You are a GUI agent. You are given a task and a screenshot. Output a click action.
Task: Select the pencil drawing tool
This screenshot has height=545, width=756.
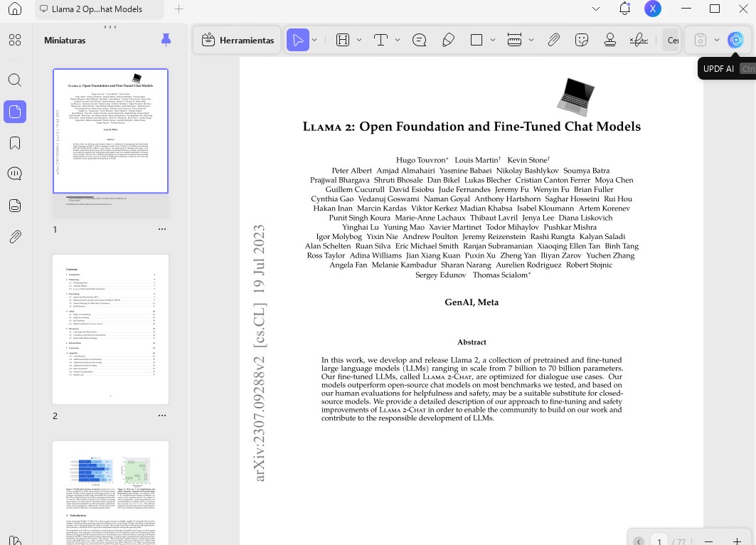(448, 40)
